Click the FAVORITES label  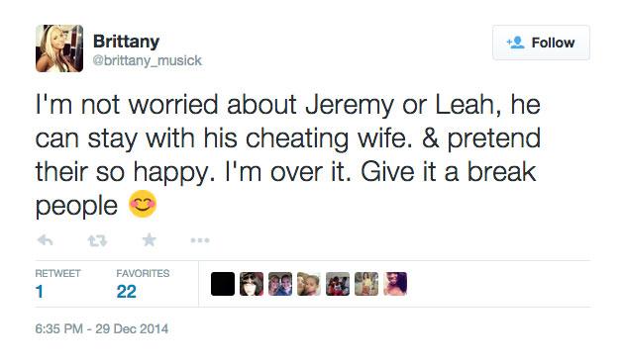tap(143, 273)
